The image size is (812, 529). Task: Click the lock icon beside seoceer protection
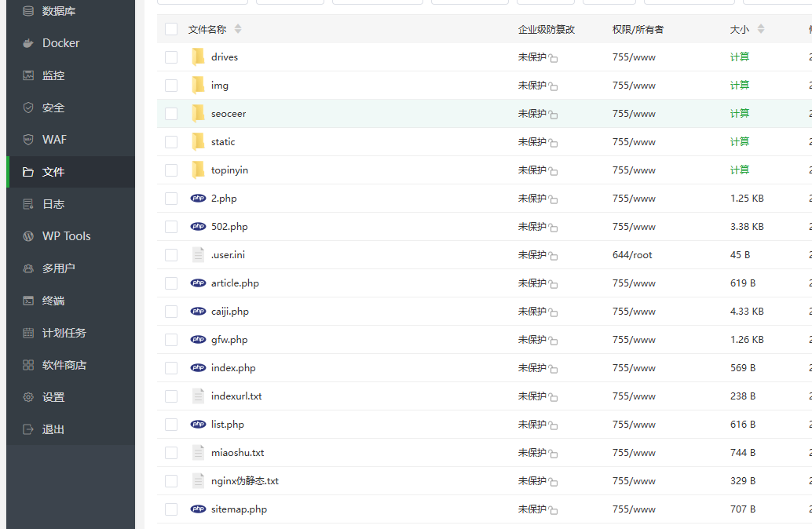pyautogui.click(x=553, y=115)
